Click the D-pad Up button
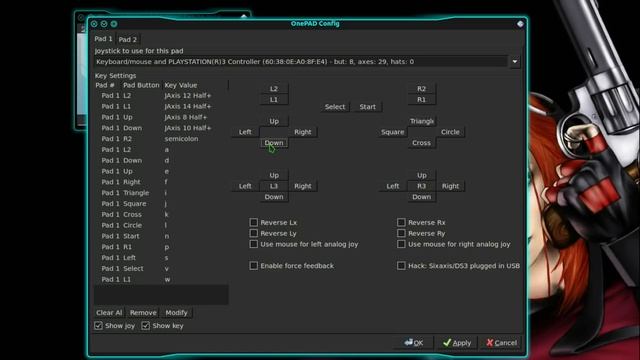 (x=274, y=121)
